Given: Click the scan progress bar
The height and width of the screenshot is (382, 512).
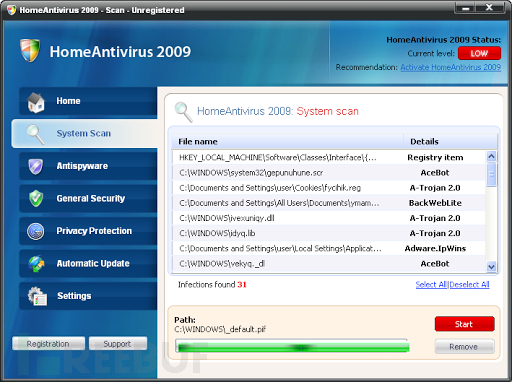Looking at the screenshot, I should point(292,346).
